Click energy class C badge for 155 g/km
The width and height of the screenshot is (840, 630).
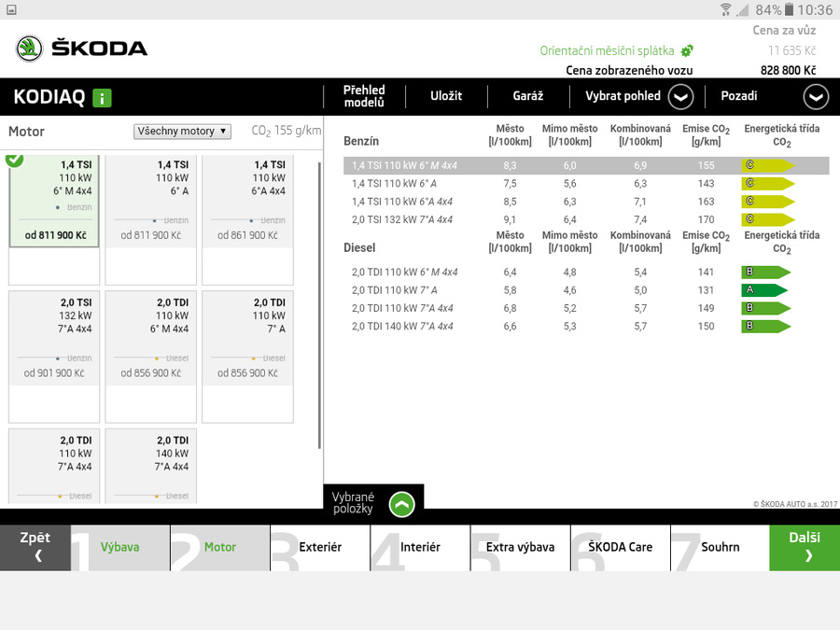click(768, 165)
